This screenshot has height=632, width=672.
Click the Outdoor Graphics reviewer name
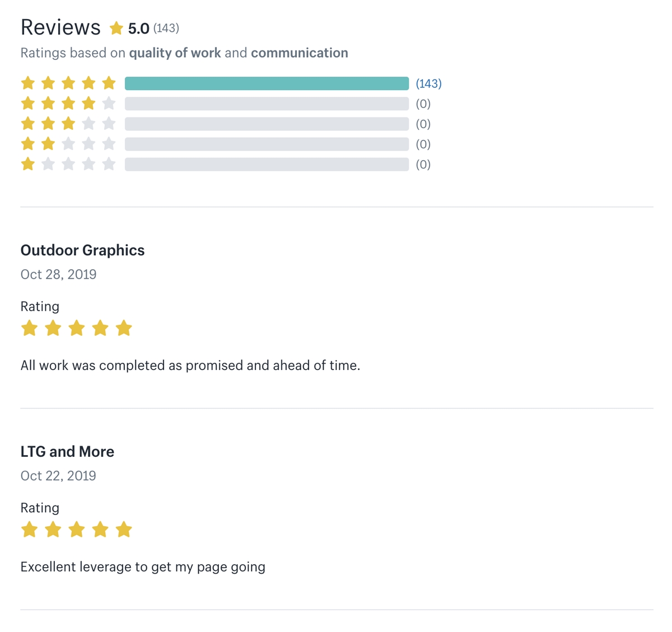[82, 250]
